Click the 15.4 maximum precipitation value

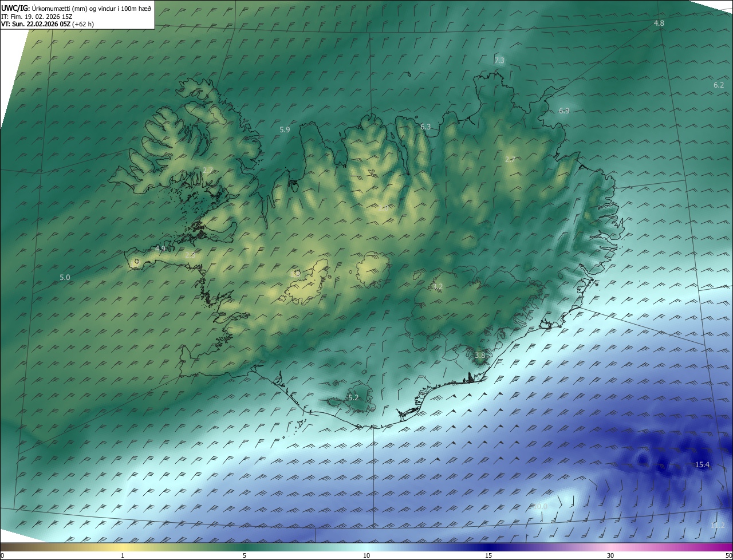click(x=702, y=465)
